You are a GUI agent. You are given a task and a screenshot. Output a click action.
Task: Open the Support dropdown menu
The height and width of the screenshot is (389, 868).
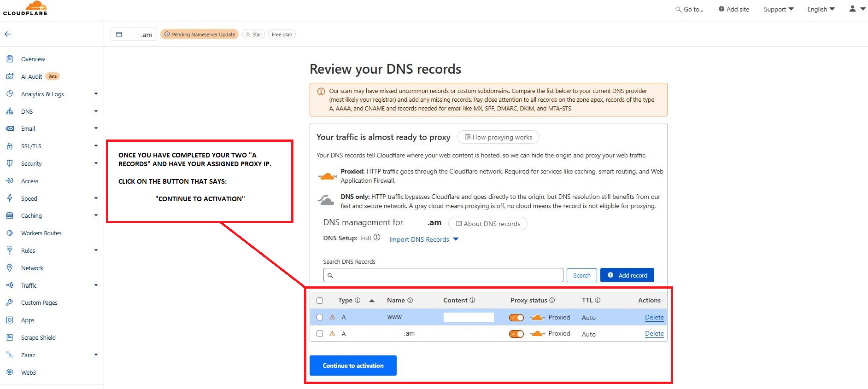pos(779,9)
